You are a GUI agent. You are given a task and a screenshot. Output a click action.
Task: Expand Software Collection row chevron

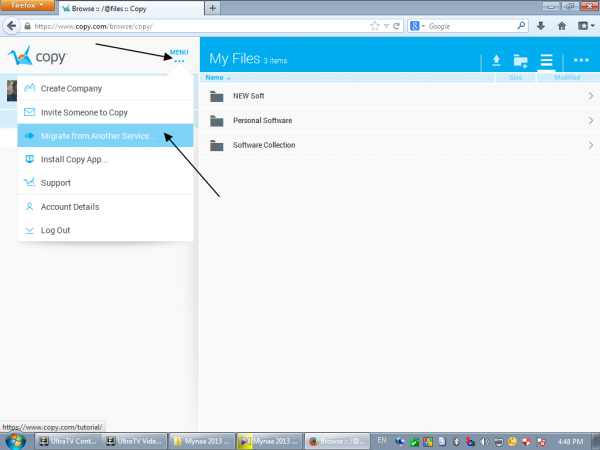[x=591, y=145]
